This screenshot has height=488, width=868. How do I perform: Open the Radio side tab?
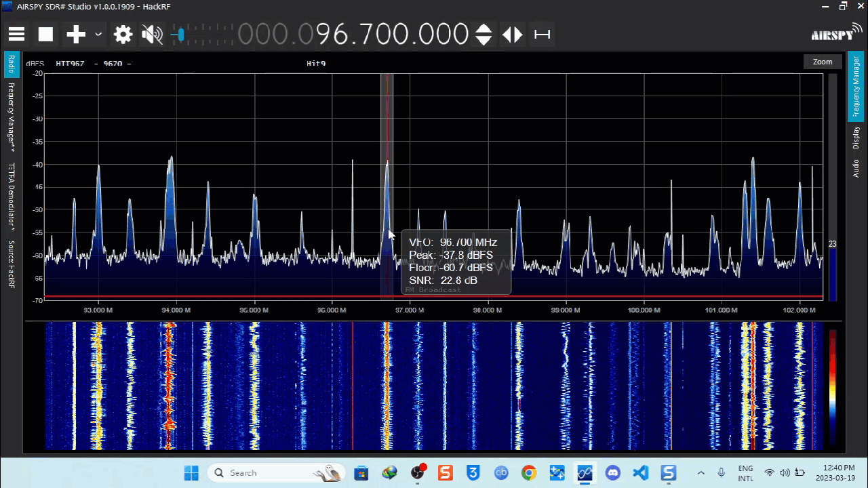(12, 64)
